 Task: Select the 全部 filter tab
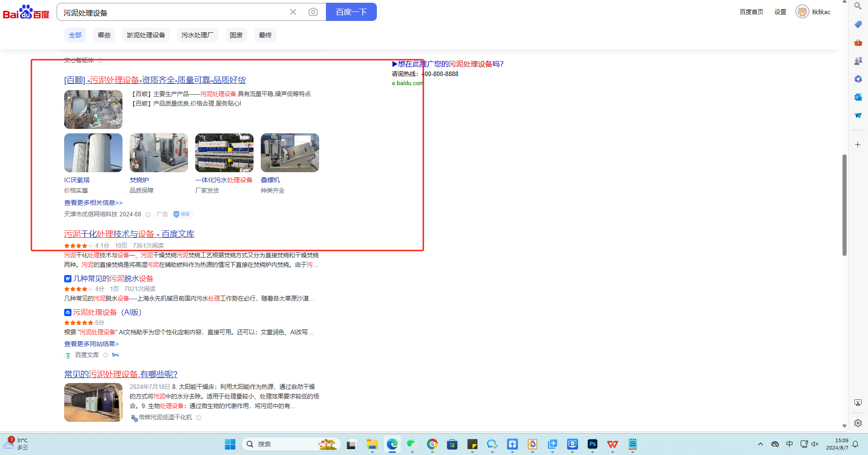click(75, 35)
